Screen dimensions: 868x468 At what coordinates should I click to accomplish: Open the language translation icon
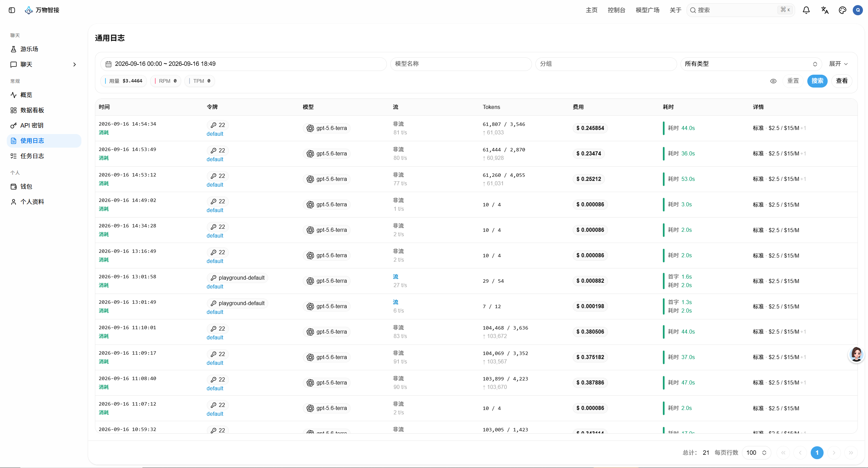click(825, 10)
